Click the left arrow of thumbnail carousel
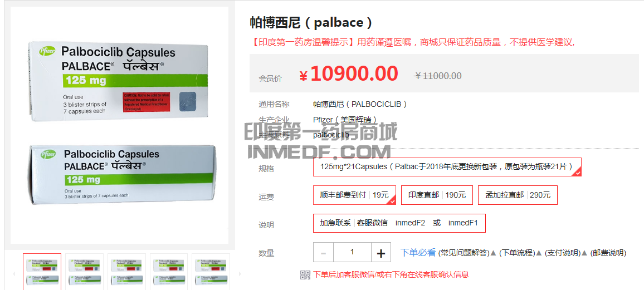Viewport: 644px width, 290px height. point(14,273)
